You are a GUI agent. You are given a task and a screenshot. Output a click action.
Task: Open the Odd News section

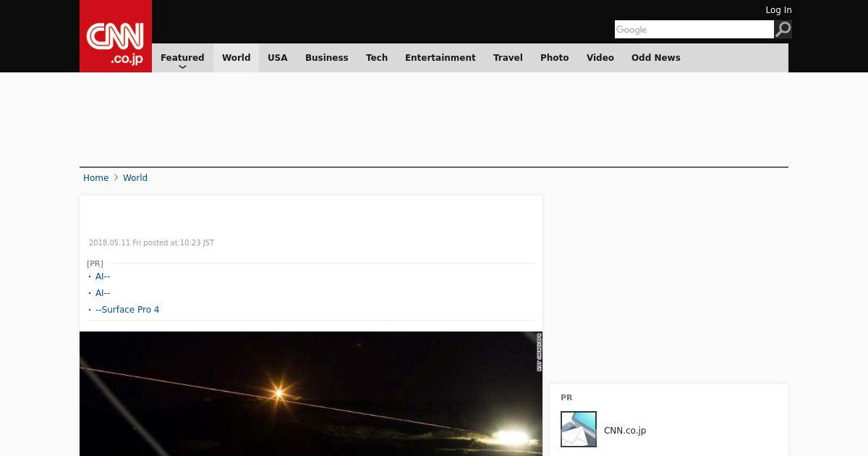tap(656, 58)
